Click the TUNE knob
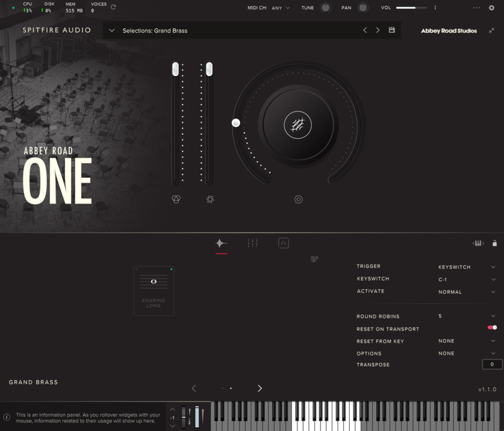The image size is (504, 431). tap(325, 8)
